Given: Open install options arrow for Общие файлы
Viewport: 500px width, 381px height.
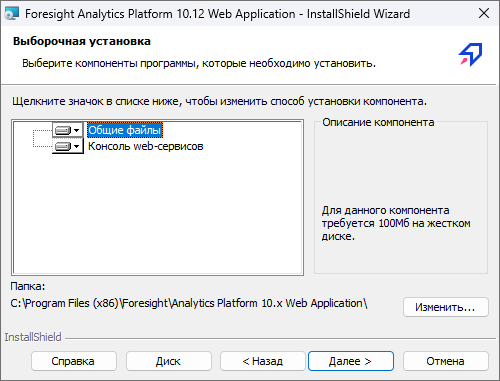Looking at the screenshot, I should [x=77, y=130].
